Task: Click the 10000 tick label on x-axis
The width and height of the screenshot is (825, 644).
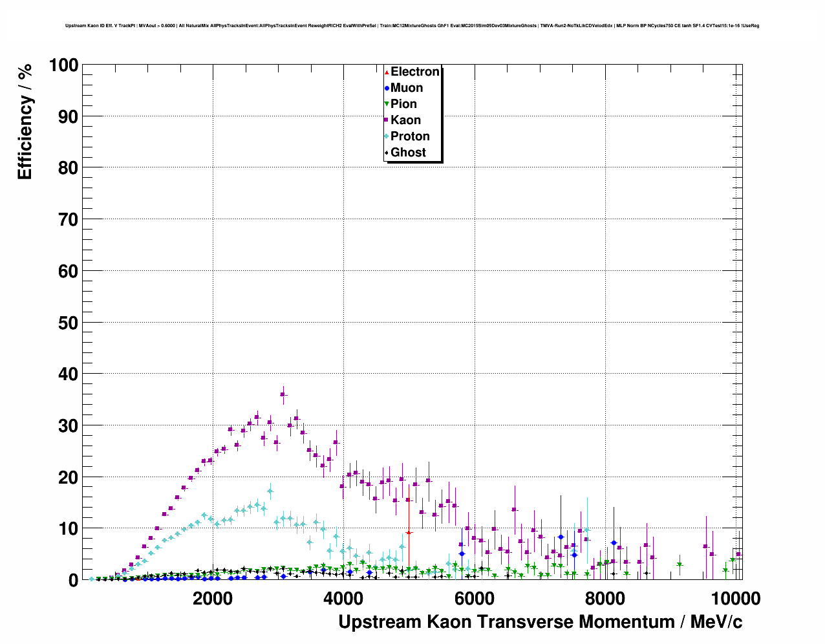Action: point(734,599)
